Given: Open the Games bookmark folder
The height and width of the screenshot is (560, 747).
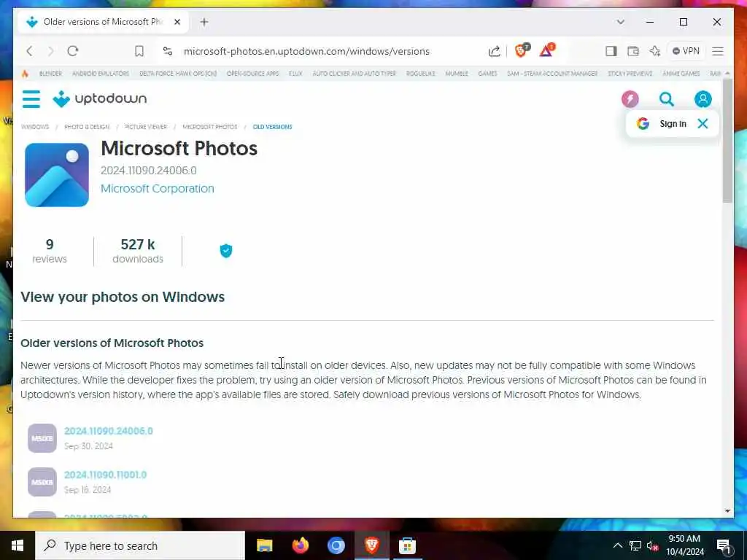Looking at the screenshot, I should 487,74.
